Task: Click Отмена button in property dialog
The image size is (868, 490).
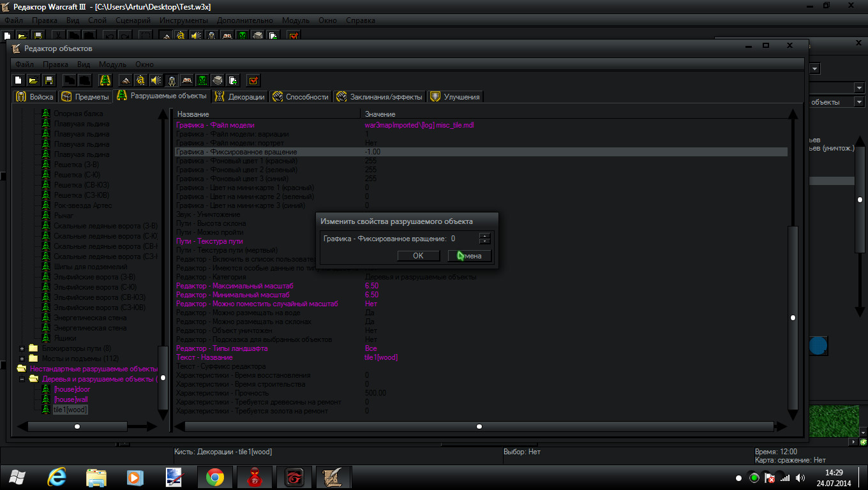Action: (x=470, y=256)
